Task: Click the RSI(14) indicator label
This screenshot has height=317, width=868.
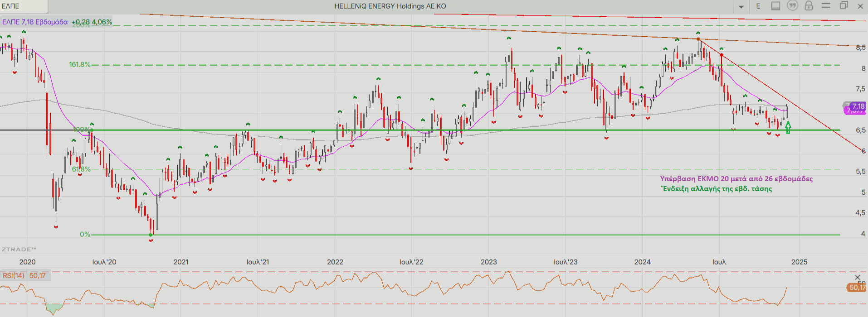Action: point(14,275)
